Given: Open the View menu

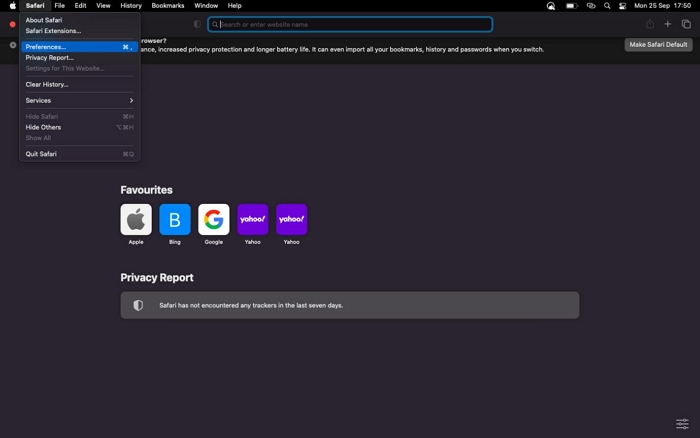Looking at the screenshot, I should coord(103,6).
